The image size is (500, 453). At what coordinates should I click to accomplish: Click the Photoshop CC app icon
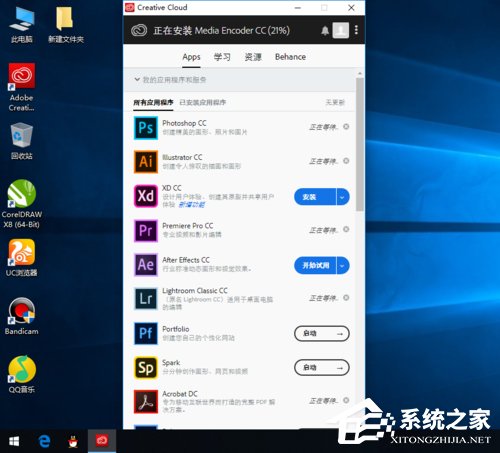click(146, 128)
